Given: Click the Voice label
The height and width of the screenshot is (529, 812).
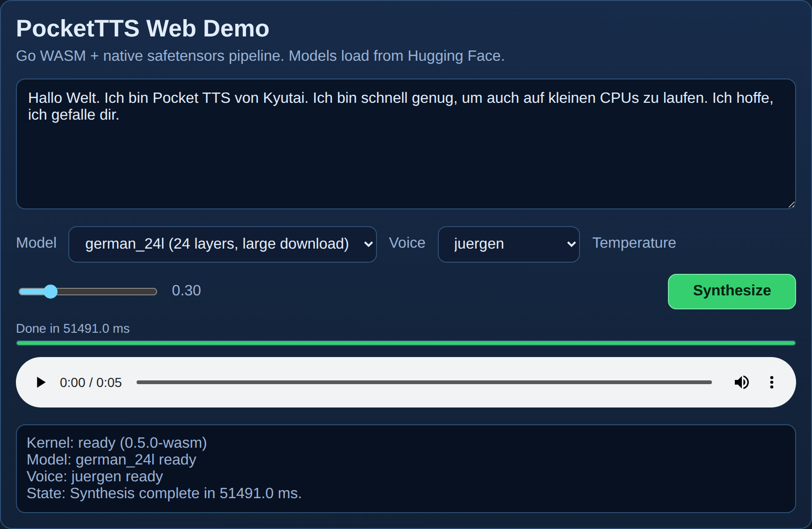Looking at the screenshot, I should 407,243.
